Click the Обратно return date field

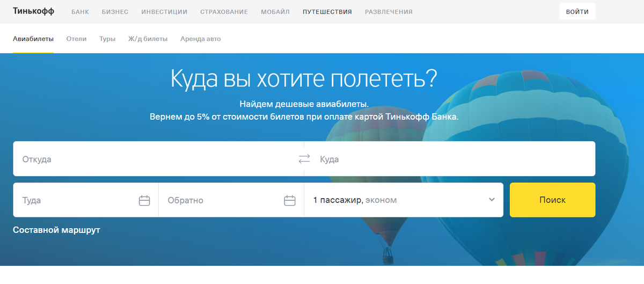coord(231,200)
